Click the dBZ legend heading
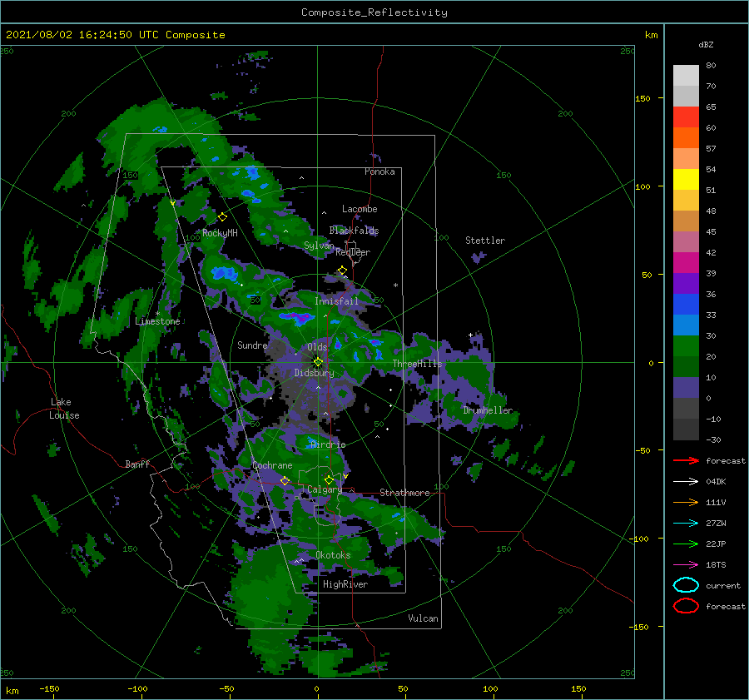Viewport: 749px width, 700px height. click(706, 44)
